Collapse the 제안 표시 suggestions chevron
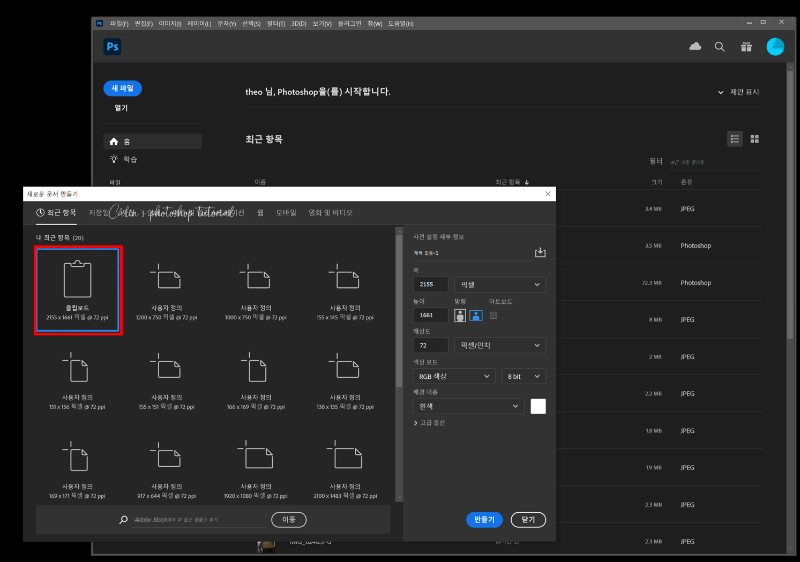Screen dimensions: 800x562 coord(720,92)
